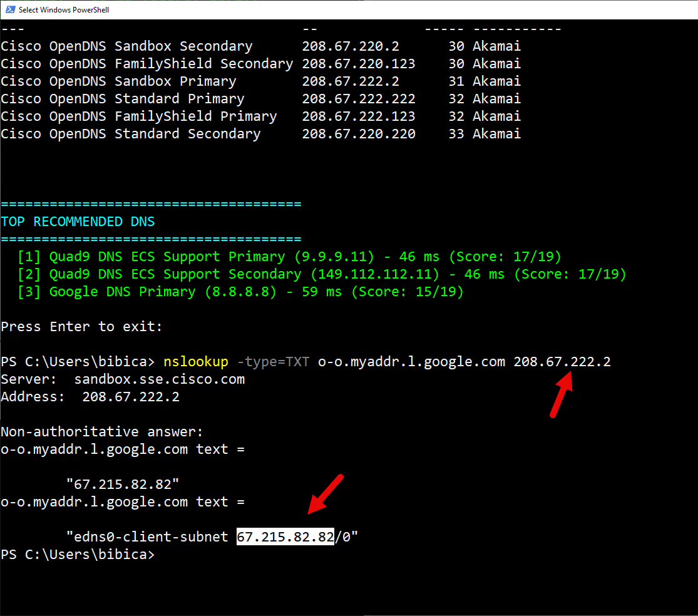The height and width of the screenshot is (616, 698).
Task: Click recommendation [1] Quad9 DNS ECS Support Primary
Action: tap(289, 257)
